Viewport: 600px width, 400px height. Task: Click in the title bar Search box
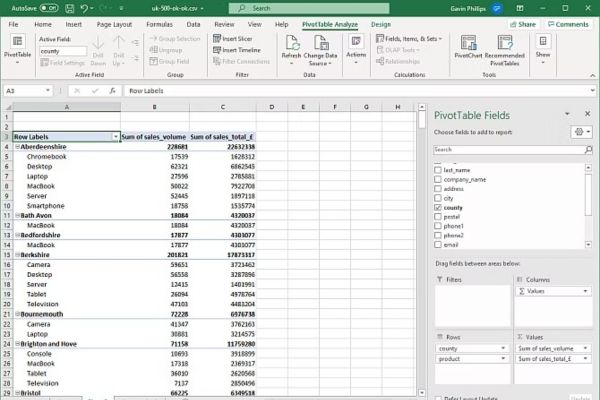click(309, 8)
